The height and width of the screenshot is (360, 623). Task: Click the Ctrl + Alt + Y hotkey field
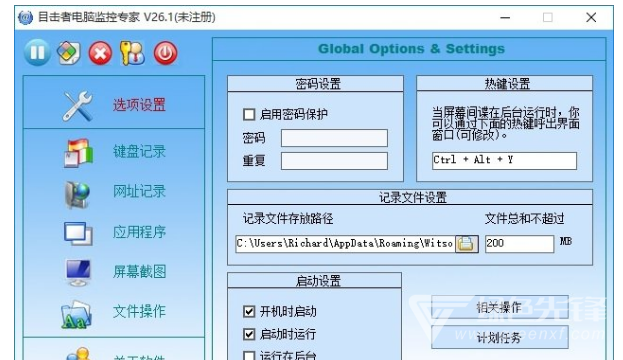click(x=504, y=161)
